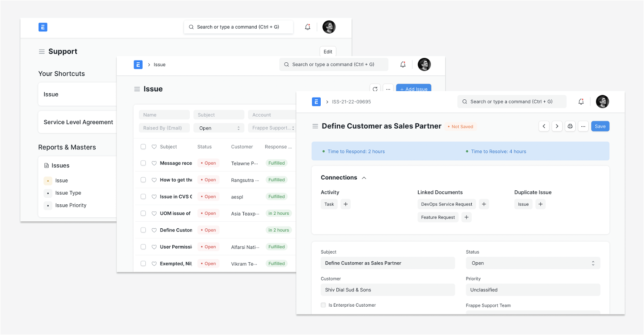
Task: Open the ellipsis menu next to Save
Action: point(583,126)
